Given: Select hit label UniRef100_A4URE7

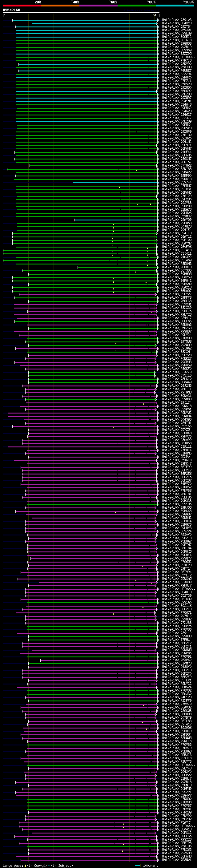Looking at the screenshot, I should [177, 71].
